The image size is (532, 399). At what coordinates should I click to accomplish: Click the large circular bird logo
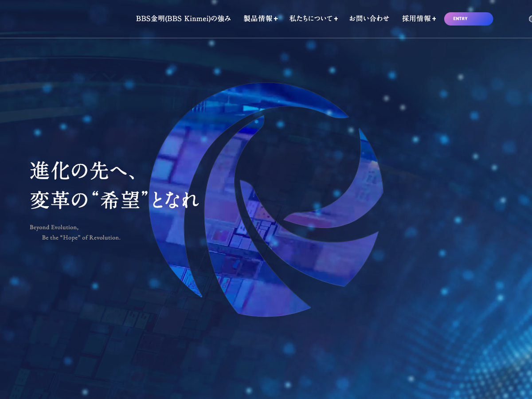[266, 199]
